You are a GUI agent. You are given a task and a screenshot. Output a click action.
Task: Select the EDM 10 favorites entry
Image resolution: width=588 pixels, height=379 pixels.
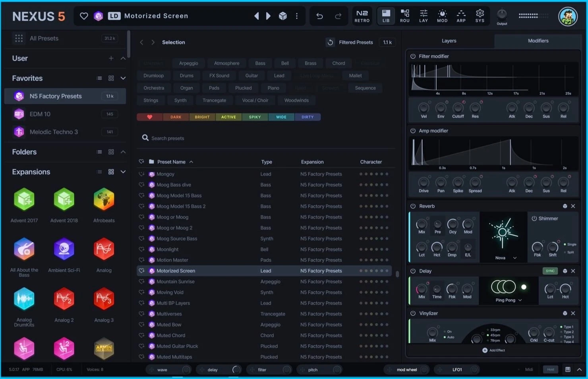(65, 114)
